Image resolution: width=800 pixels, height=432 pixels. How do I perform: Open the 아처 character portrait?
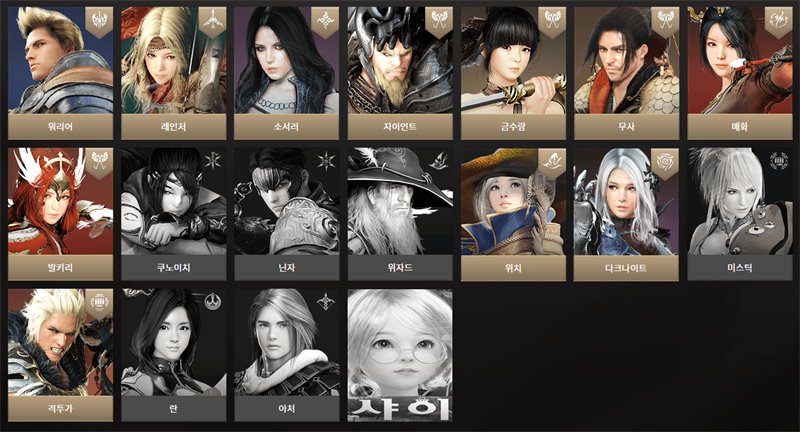coord(287,343)
